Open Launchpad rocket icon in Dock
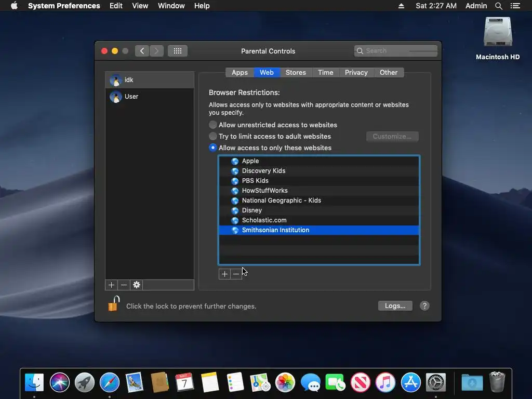The image size is (532, 399). (85, 382)
